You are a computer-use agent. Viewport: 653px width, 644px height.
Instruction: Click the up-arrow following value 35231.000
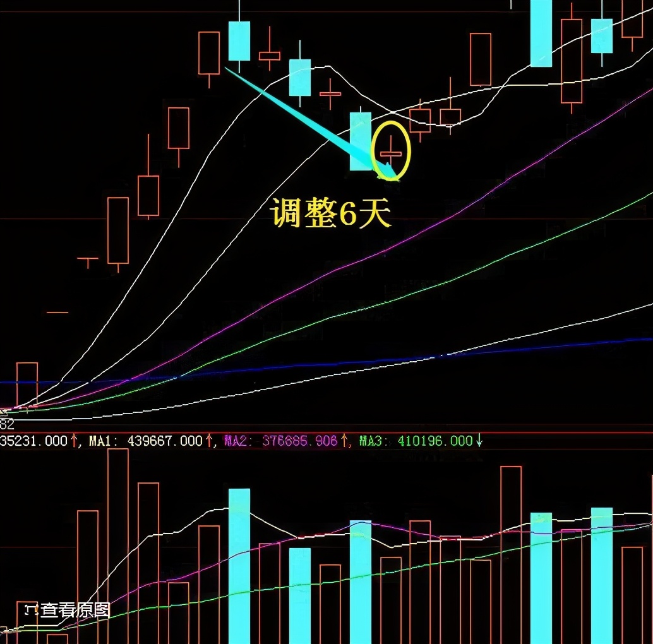pos(73,439)
